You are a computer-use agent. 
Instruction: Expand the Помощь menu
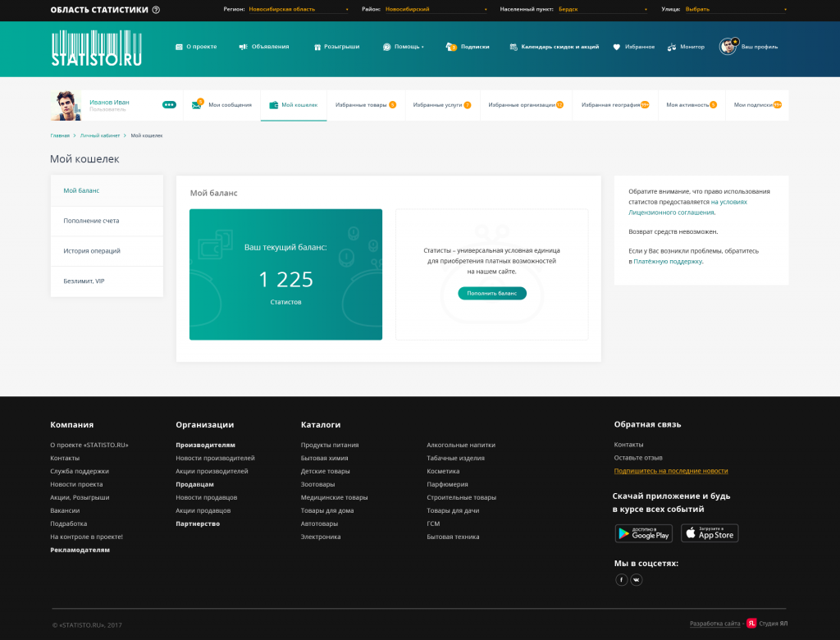(404, 47)
